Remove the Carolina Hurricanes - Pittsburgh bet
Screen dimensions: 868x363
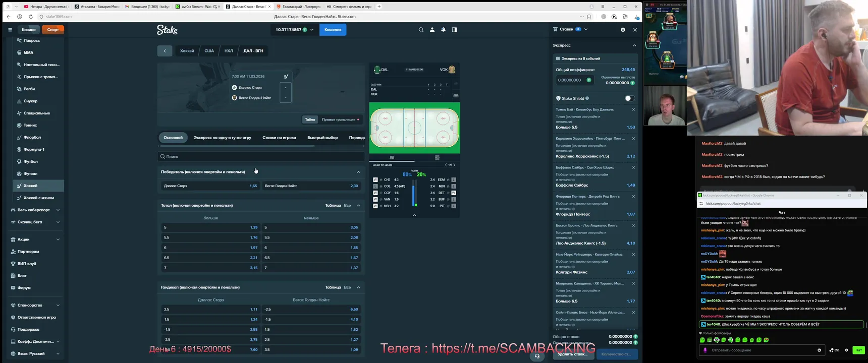pos(633,139)
